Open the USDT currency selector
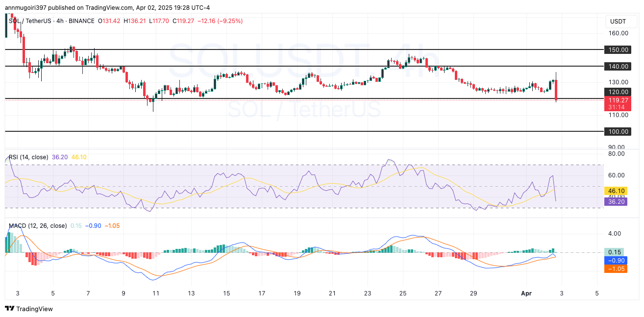This screenshot has width=644, height=317. (618, 22)
